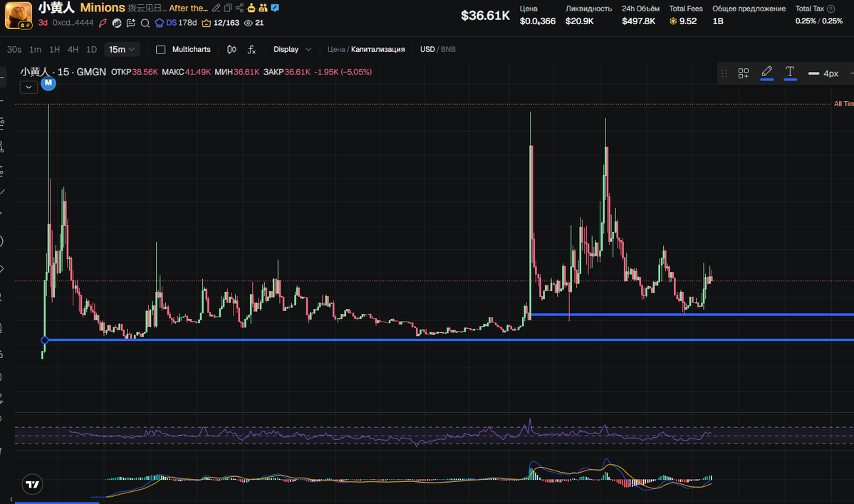Click the lower blue line's circle anchor point

click(45, 340)
